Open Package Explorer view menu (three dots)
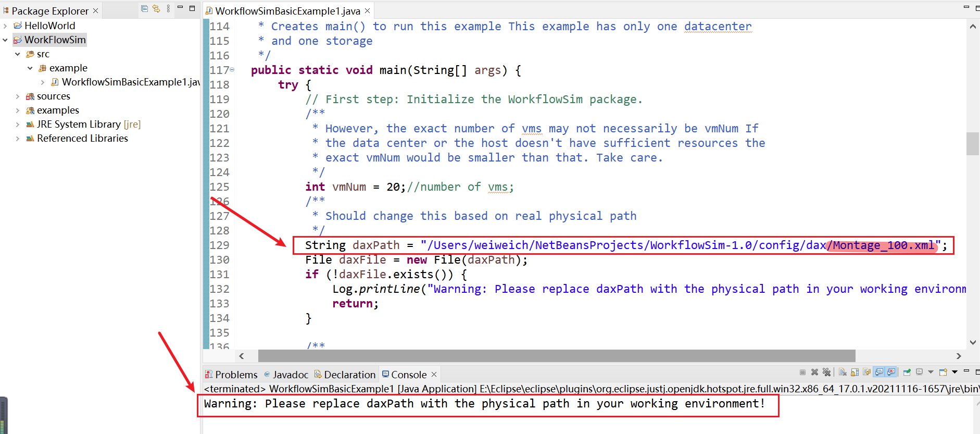This screenshot has height=434, width=980. coord(168,8)
